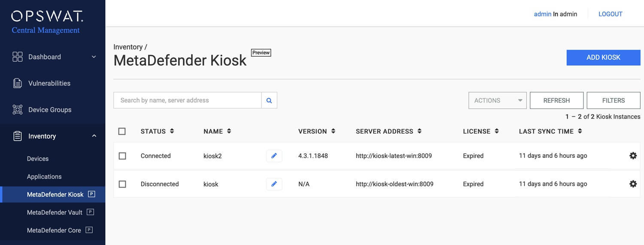Image resolution: width=644 pixels, height=245 pixels.
Task: Open the ACTIONS dropdown
Action: pos(497,100)
